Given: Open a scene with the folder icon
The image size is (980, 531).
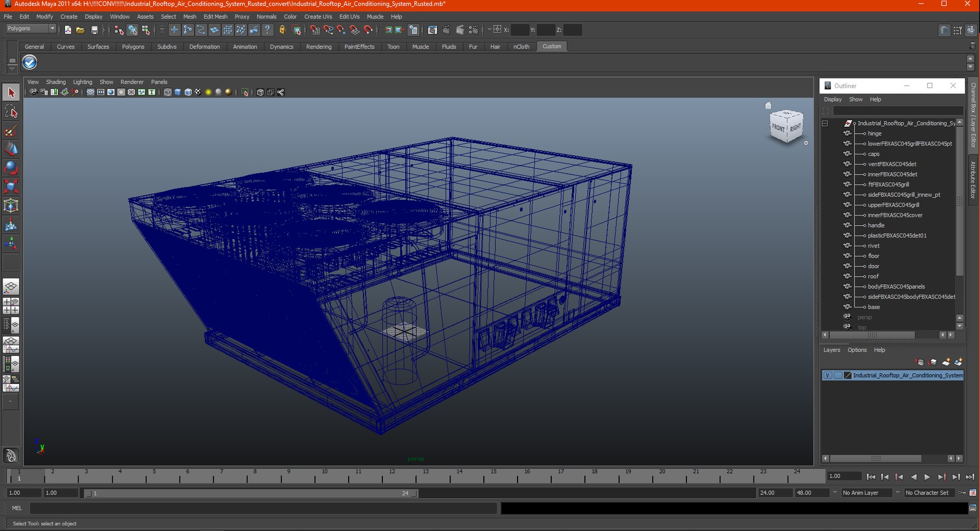Looking at the screenshot, I should (81, 30).
